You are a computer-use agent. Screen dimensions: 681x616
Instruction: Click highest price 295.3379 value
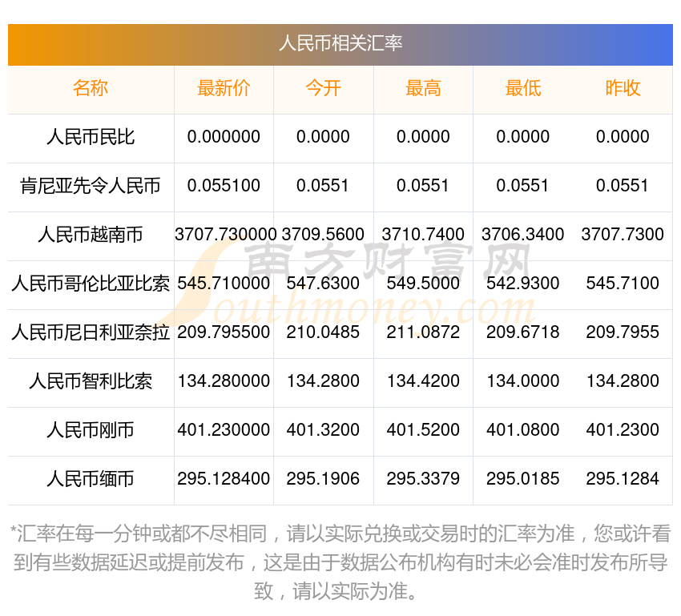423,479
